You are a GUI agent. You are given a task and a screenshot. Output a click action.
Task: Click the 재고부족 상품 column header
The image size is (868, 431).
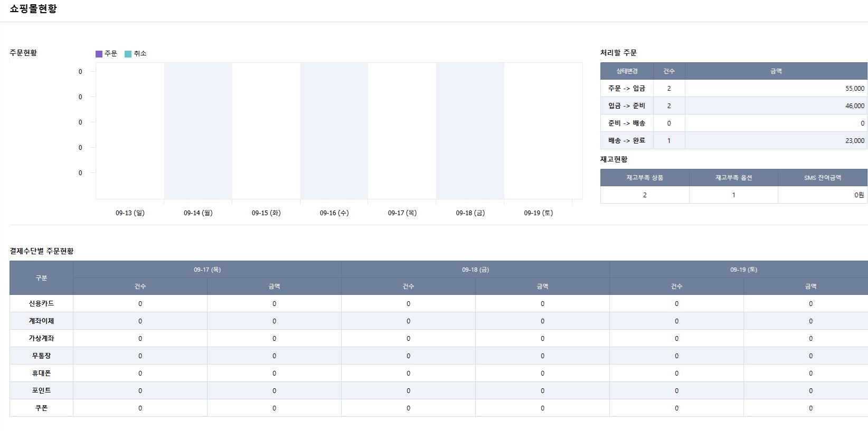coord(645,178)
